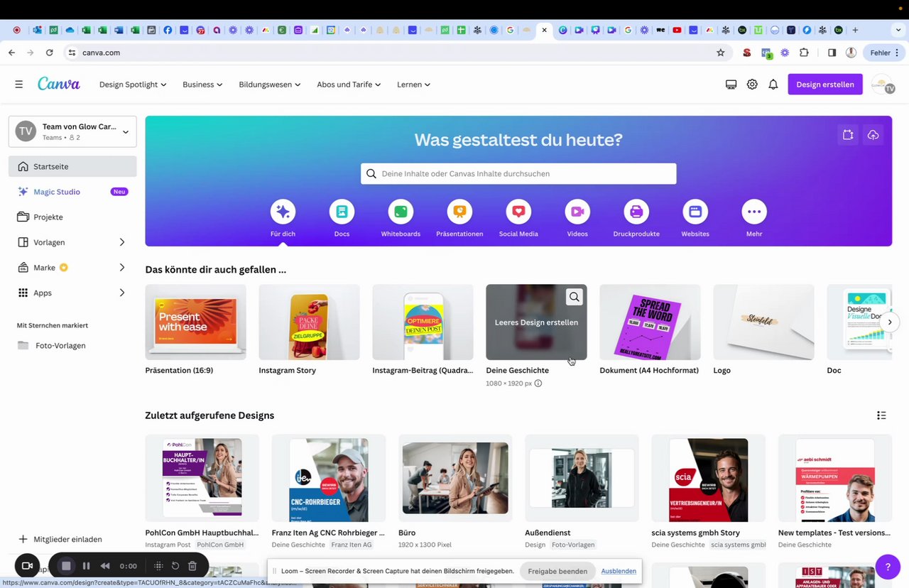
Task: Expand Apps submenu arrow
Action: tap(121, 293)
